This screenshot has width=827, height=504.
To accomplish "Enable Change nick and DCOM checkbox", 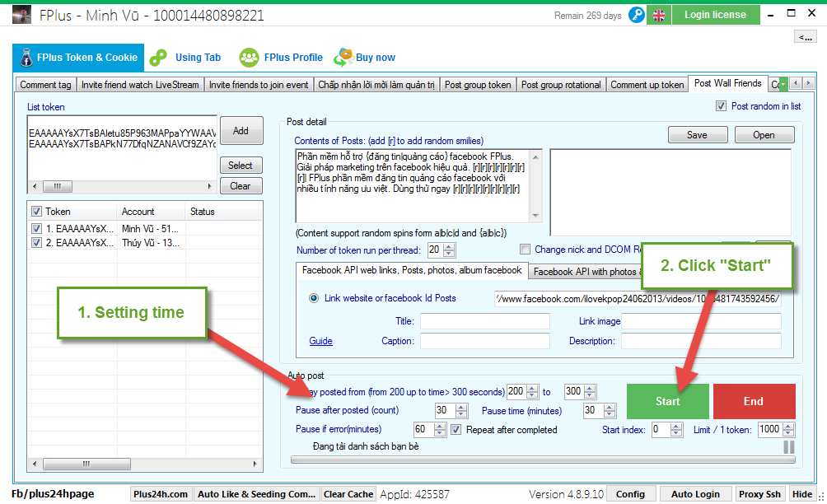I will (525, 250).
